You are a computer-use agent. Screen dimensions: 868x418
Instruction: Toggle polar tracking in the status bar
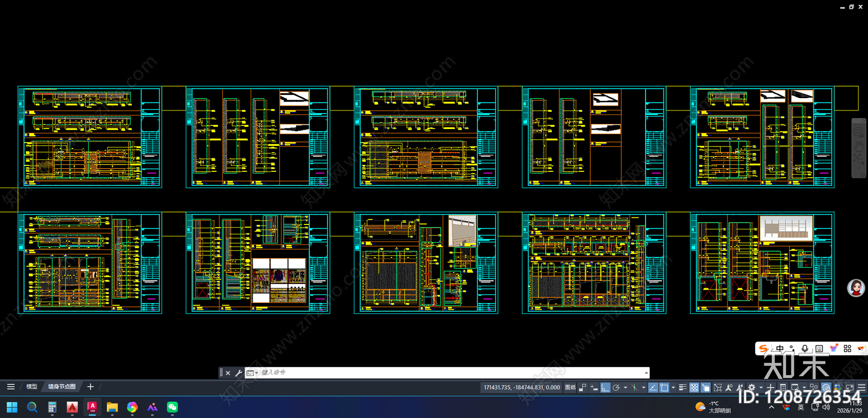point(616,388)
